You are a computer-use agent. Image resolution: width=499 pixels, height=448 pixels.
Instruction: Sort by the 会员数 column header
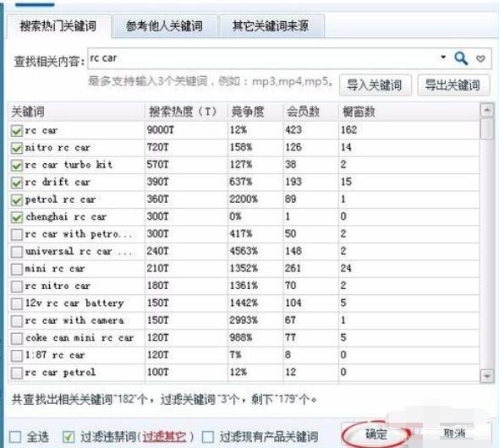[311, 112]
